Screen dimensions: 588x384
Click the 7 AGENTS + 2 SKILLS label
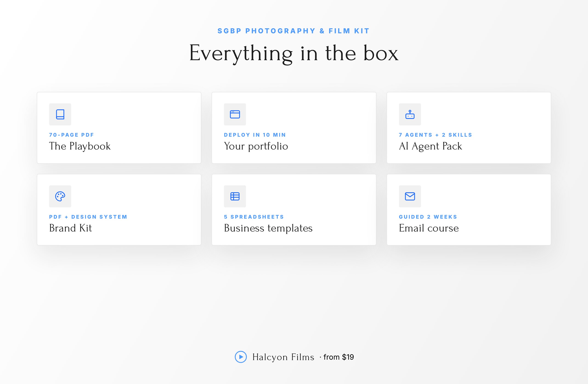[435, 135]
